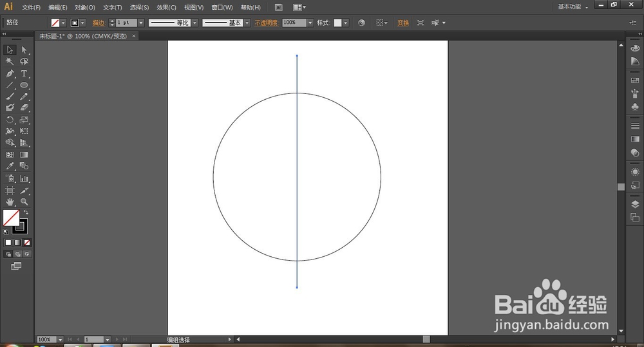The image size is (644, 347).
Task: Select the Pencil tool
Action: point(24,97)
